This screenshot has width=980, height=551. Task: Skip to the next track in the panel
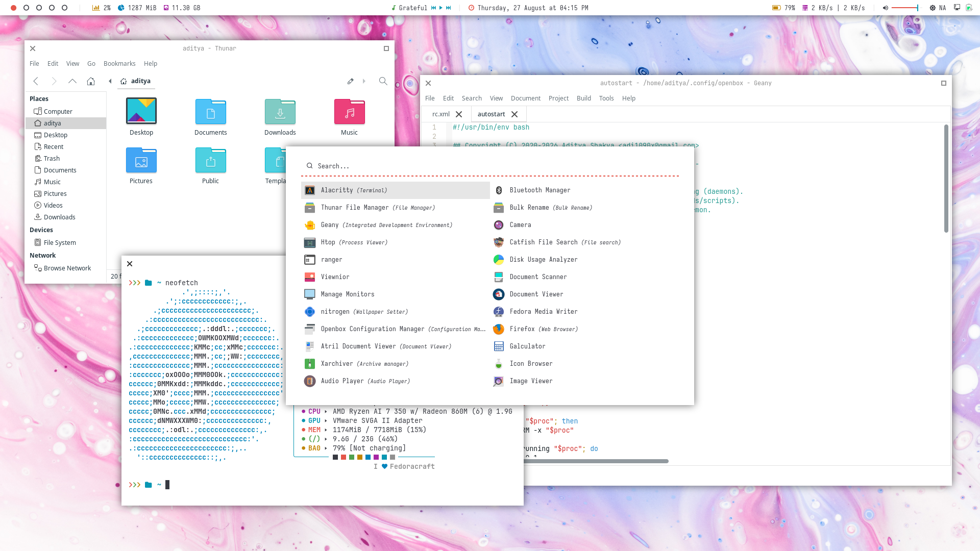449,8
